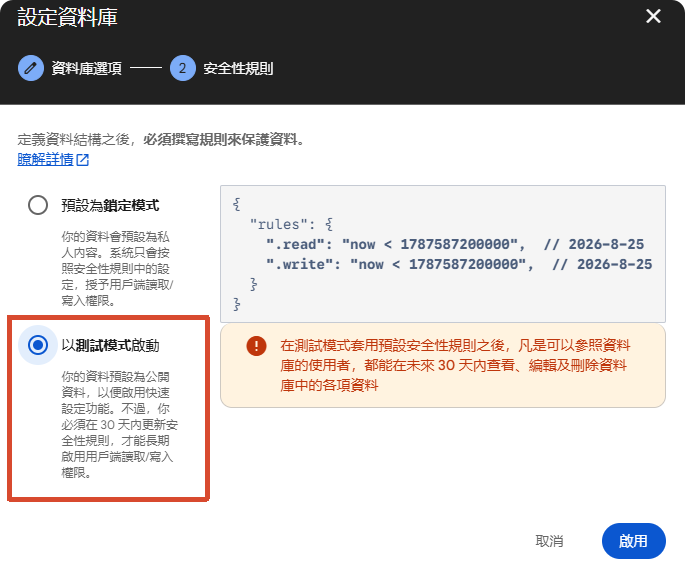Click the ".read" rule line in code

[x=455, y=244]
